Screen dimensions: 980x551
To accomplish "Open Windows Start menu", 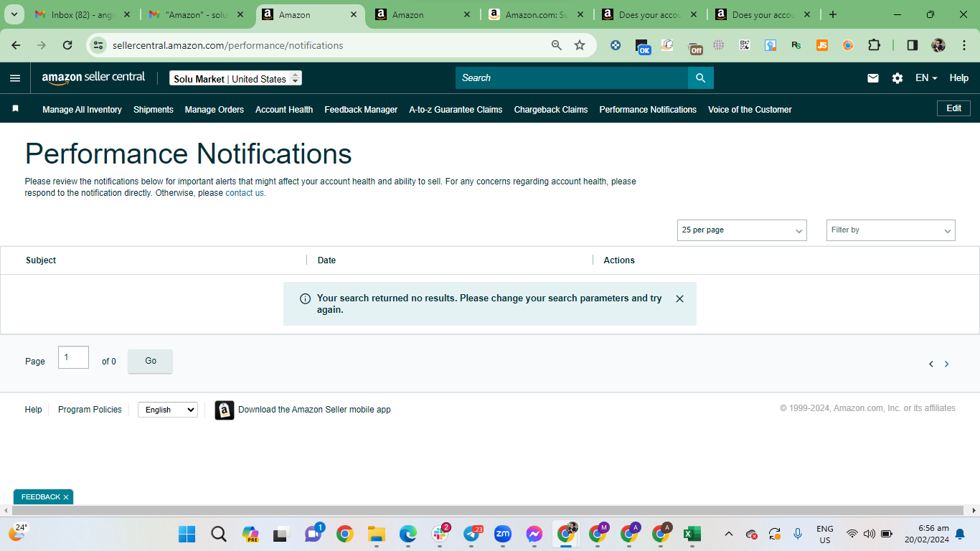I will [x=187, y=534].
